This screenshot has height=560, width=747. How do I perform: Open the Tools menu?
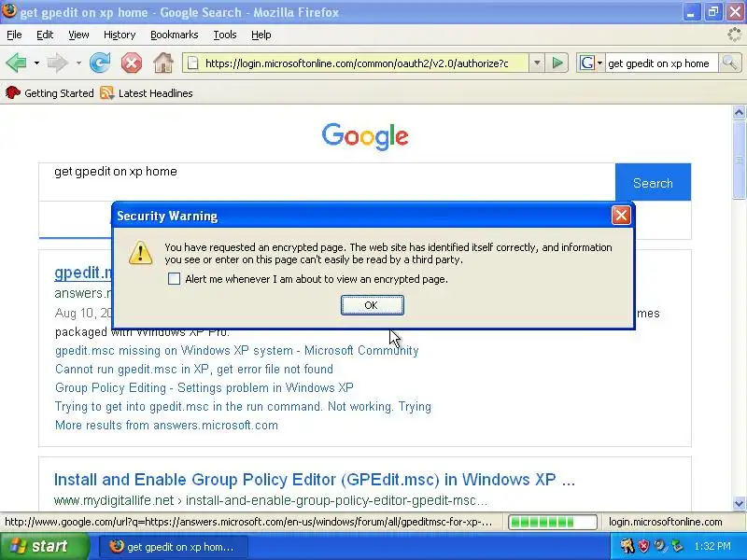pyautogui.click(x=225, y=35)
